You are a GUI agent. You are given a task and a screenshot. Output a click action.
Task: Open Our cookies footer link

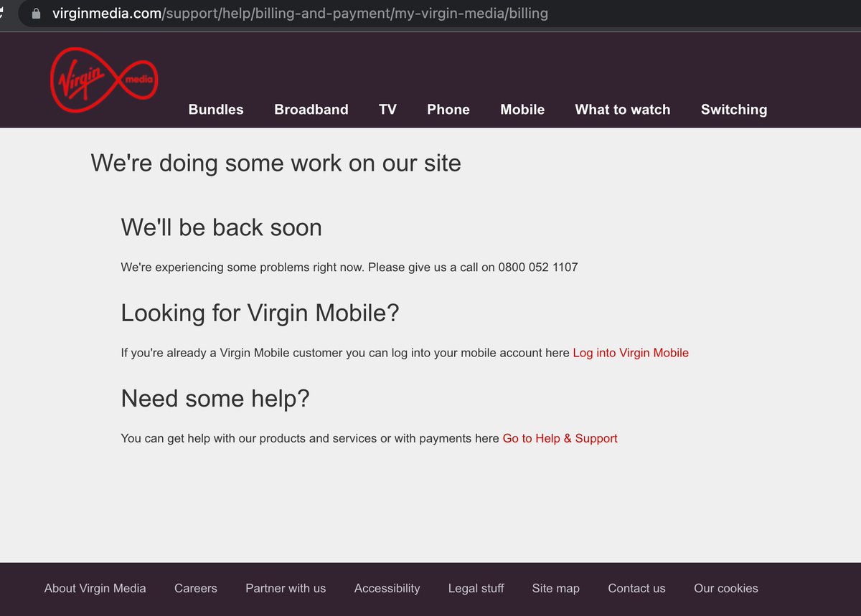point(726,588)
